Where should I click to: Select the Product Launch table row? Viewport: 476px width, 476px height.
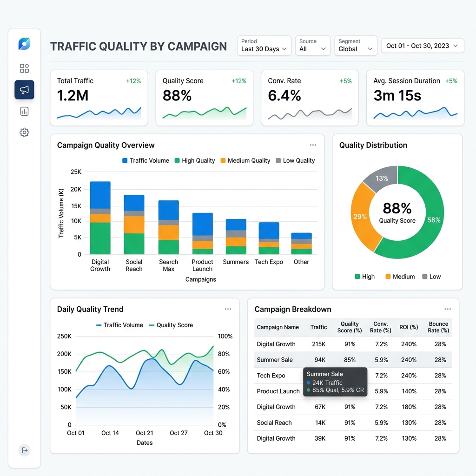coord(353,391)
